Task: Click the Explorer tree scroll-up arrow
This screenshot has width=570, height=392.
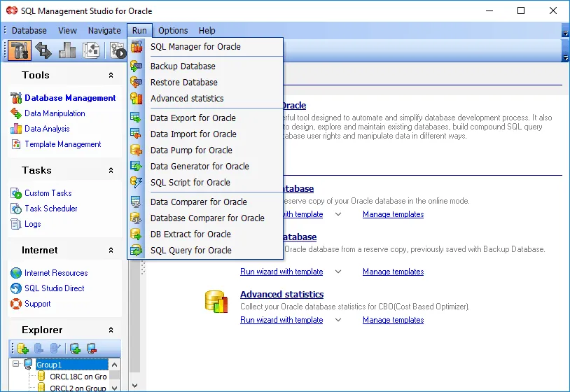Action: 115,365
